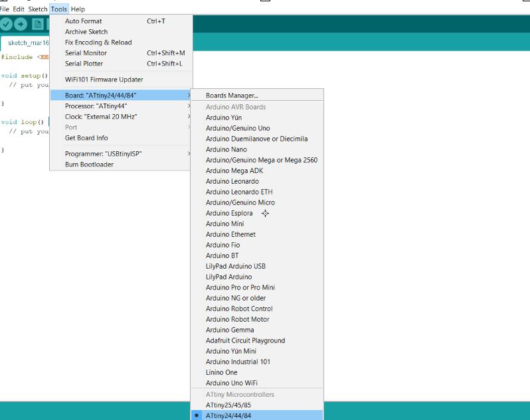The width and height of the screenshot is (530, 420).
Task: Select the Arduino Mini board
Action: click(257, 224)
